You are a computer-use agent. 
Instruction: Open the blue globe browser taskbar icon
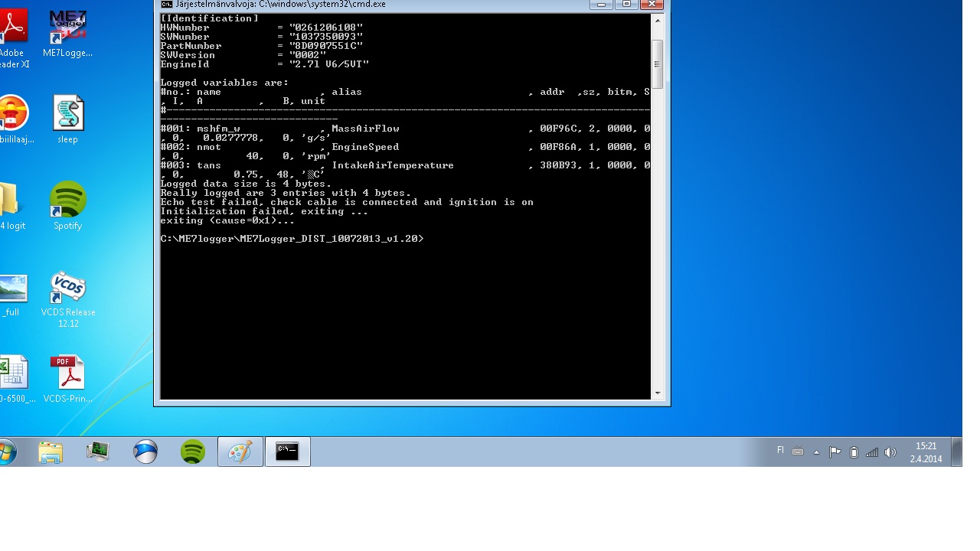click(145, 452)
